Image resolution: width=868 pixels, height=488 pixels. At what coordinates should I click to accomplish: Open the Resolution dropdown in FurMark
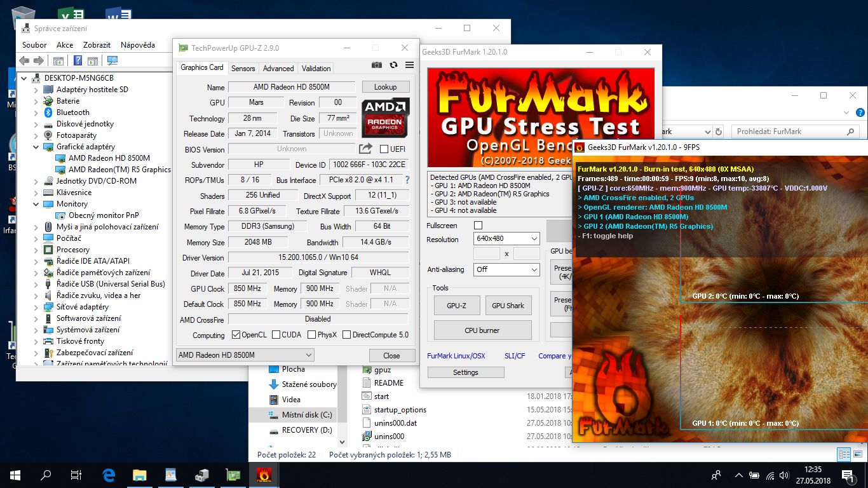click(506, 239)
